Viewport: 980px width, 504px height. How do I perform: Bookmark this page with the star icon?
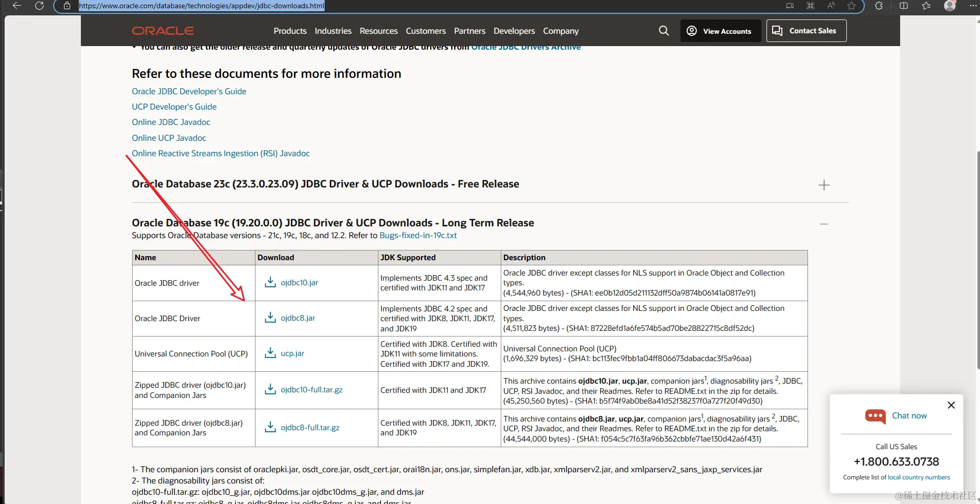tap(851, 6)
